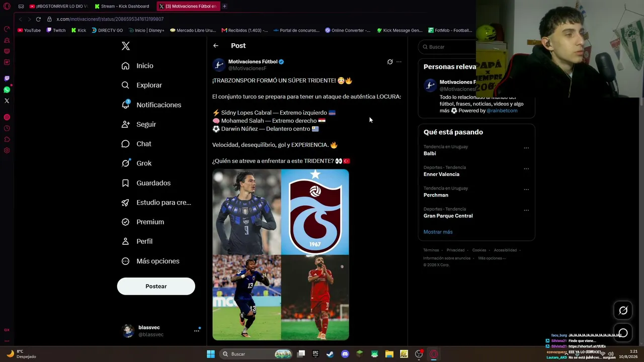This screenshot has height=362, width=644.
Task: Launch Steam from the taskbar
Action: point(330,354)
